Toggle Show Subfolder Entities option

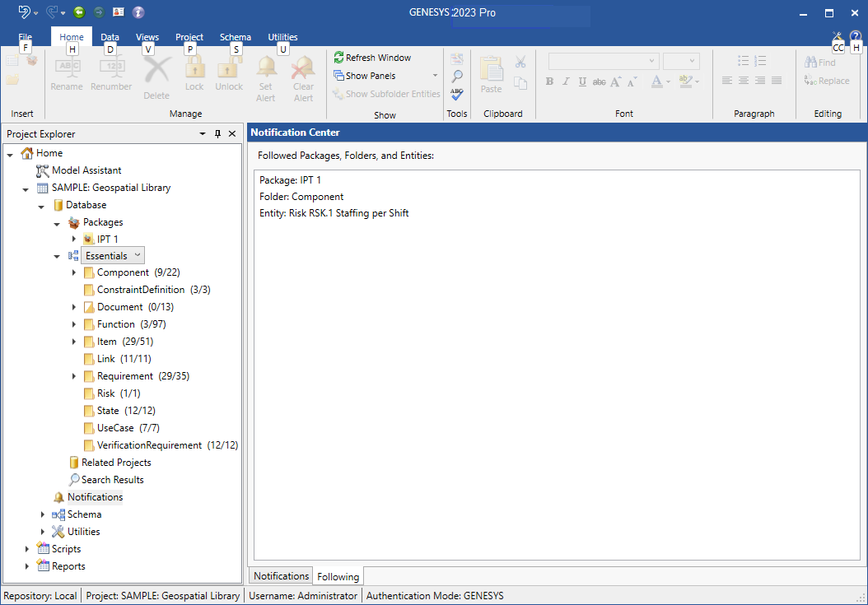coord(386,94)
